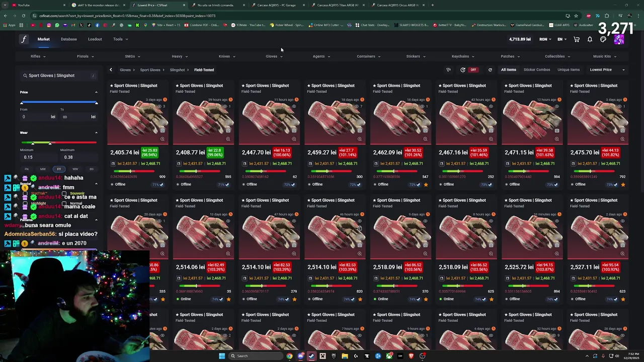Click the orange clock on the 2,408.77 lei listing
Screen dimensions: 644x362
coord(230,100)
